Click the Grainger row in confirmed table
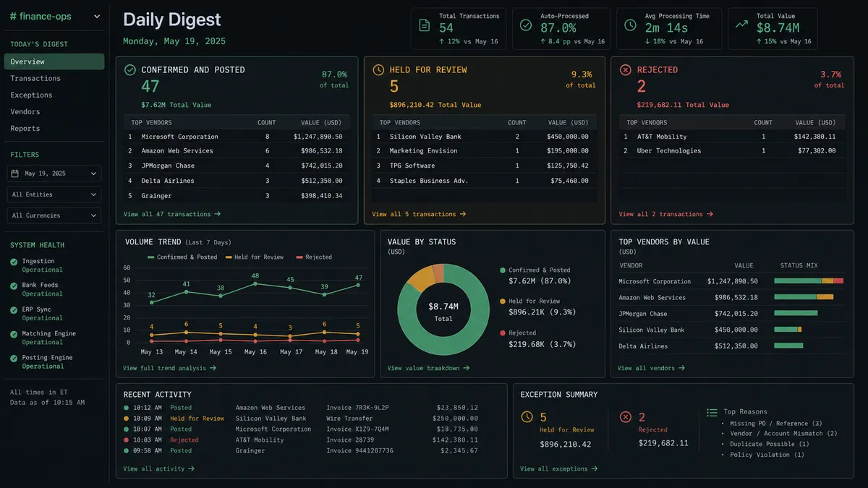868x488 pixels. click(237, 195)
